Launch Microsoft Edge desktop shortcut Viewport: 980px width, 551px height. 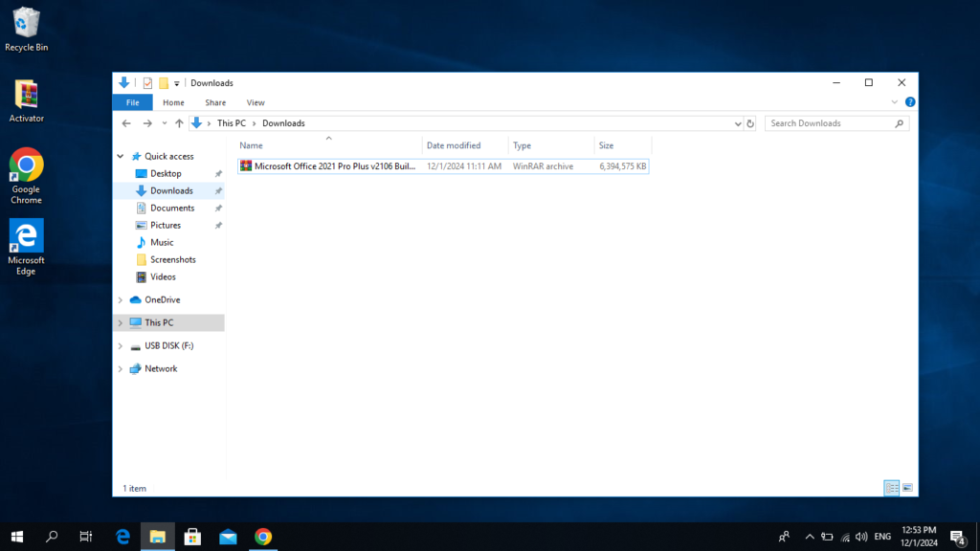(26, 248)
